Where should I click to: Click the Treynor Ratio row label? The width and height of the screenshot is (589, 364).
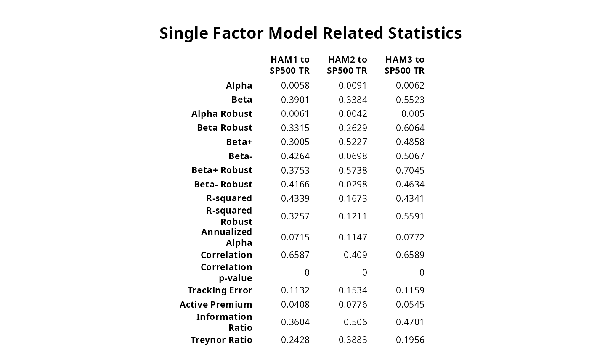(221, 340)
